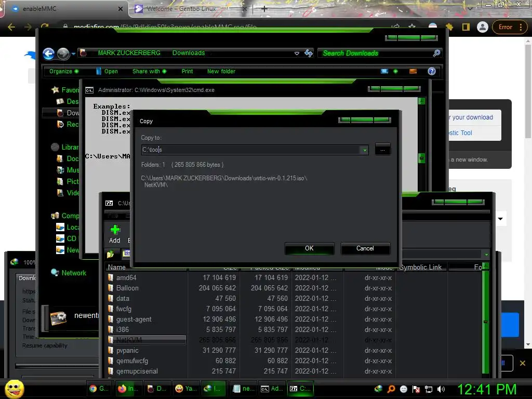The height and width of the screenshot is (399, 532).
Task: Switch to Welcome – Gentoo Linux tab
Action: click(x=187, y=9)
